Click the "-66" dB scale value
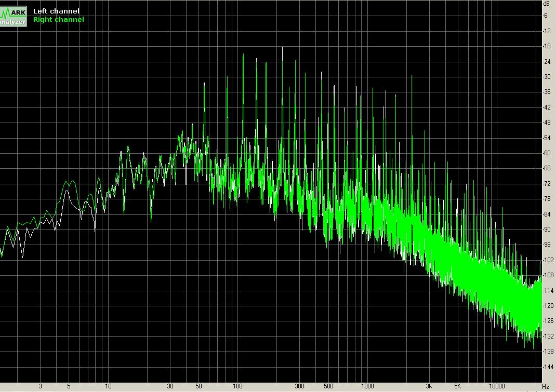Screen dimensions: 556x392 [547, 169]
